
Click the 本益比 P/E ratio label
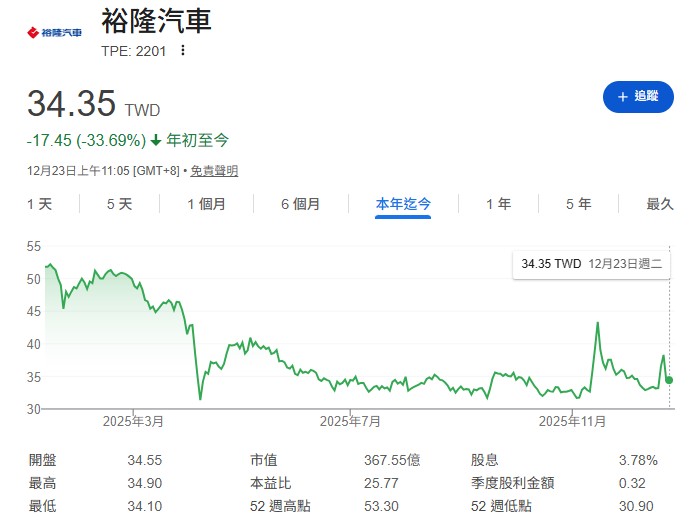pos(269,483)
